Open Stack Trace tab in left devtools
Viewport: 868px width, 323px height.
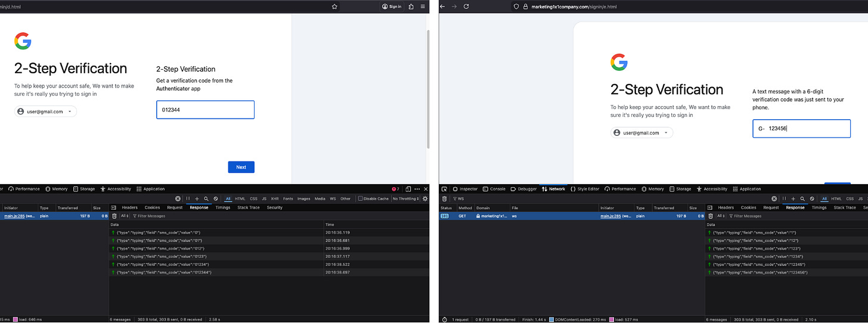(249, 207)
